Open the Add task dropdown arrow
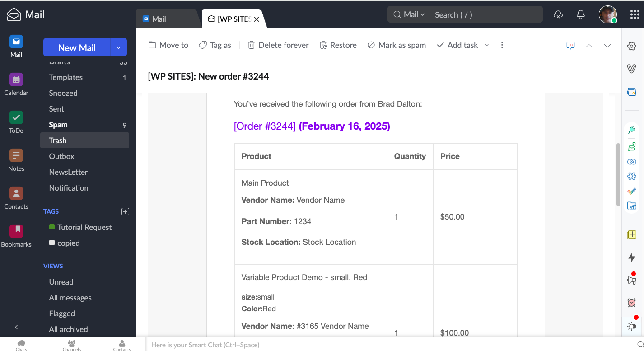Image resolution: width=644 pixels, height=351 pixels. click(487, 45)
